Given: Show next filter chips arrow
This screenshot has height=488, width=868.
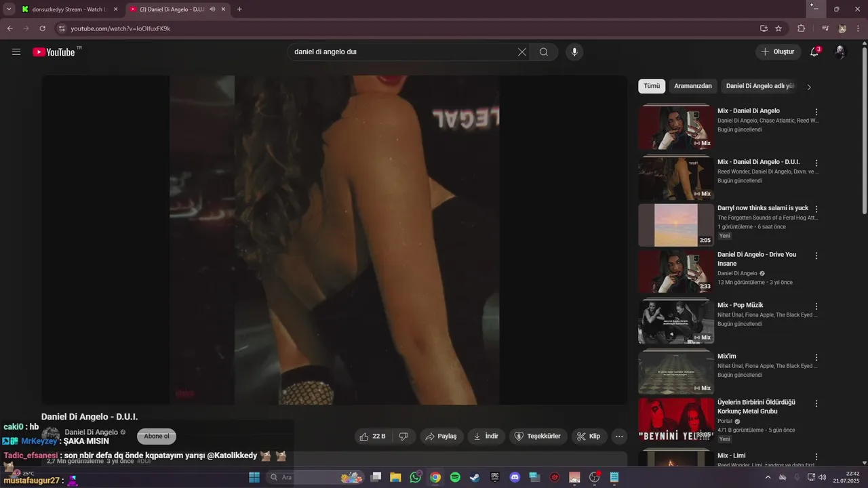Looking at the screenshot, I should click(x=809, y=87).
